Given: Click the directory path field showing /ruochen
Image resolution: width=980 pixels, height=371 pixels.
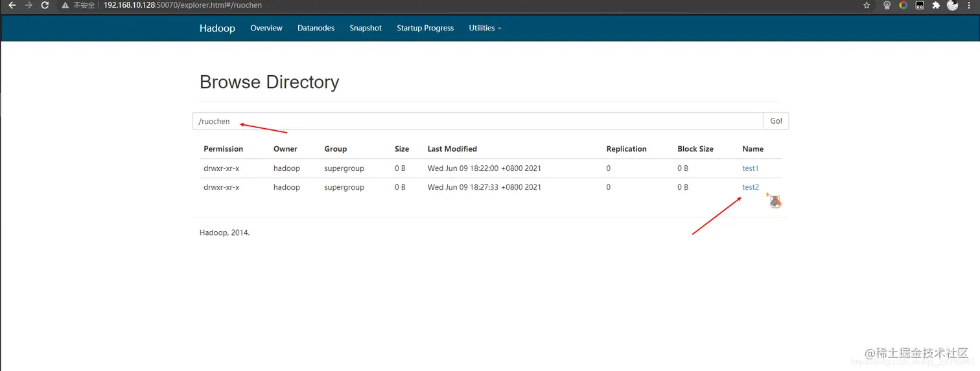Looking at the screenshot, I should [478, 121].
